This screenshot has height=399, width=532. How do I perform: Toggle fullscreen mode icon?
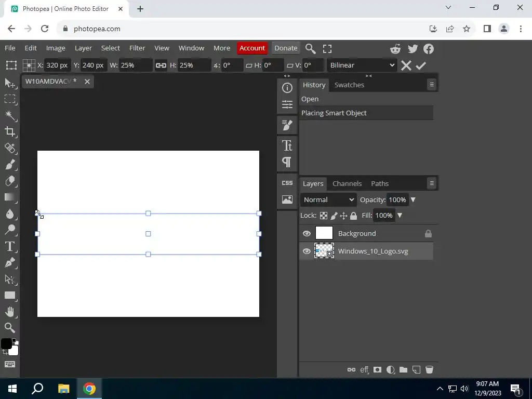point(327,48)
